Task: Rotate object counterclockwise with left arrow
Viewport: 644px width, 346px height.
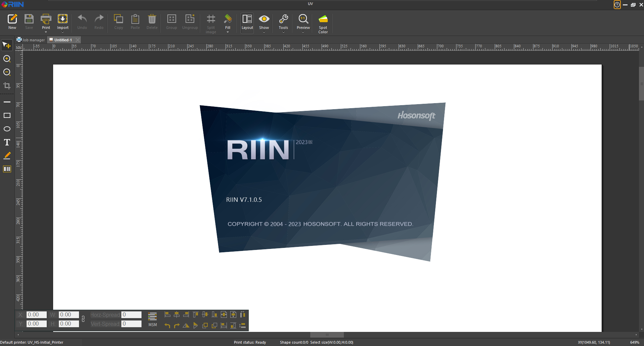Action: click(x=167, y=326)
